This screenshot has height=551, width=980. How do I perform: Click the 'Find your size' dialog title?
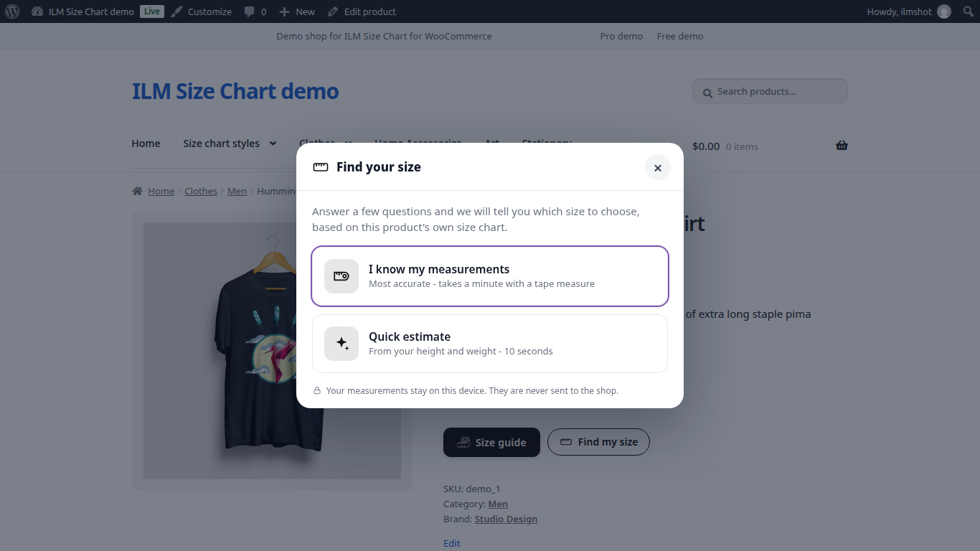click(x=379, y=167)
